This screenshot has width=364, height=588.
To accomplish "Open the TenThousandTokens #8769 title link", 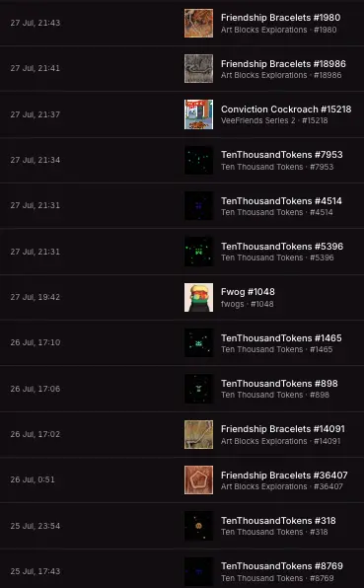I will click(x=282, y=566).
